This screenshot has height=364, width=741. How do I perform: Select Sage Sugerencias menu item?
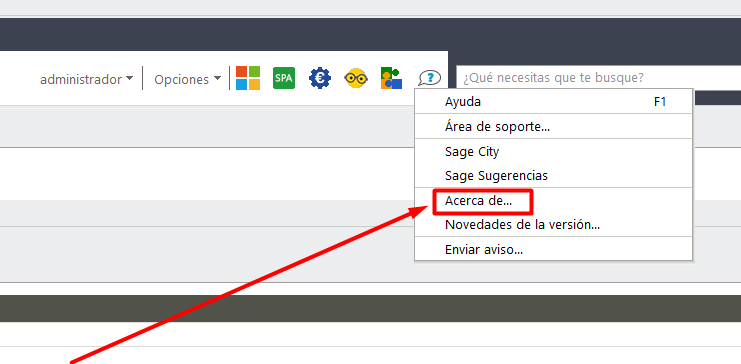[553, 175]
